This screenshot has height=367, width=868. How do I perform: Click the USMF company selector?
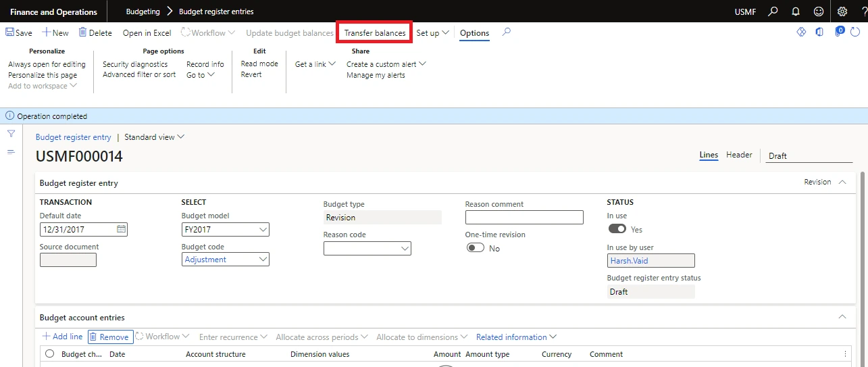(745, 11)
